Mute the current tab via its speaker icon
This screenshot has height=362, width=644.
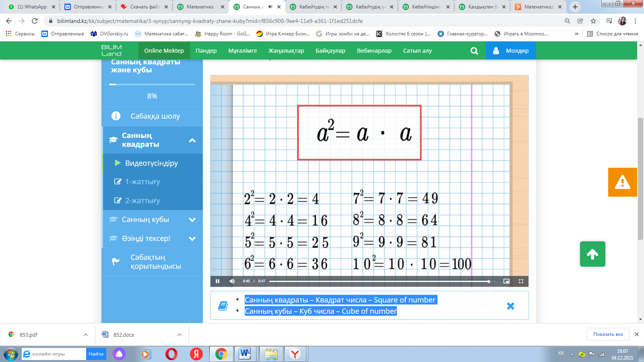(270, 7)
